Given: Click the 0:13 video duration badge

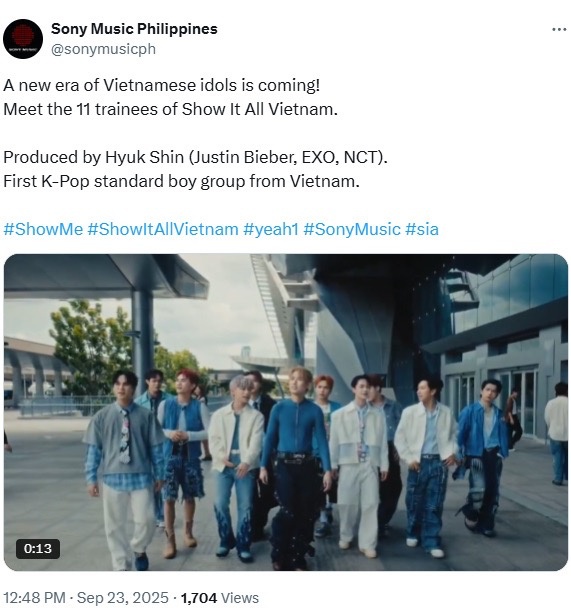Looking at the screenshot, I should pos(38,548).
